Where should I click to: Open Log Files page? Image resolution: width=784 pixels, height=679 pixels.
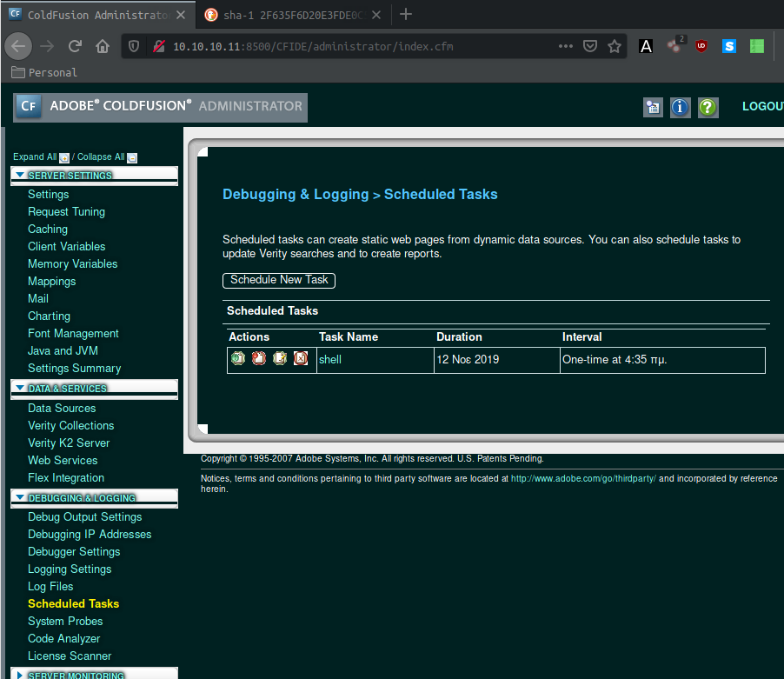pyautogui.click(x=50, y=587)
